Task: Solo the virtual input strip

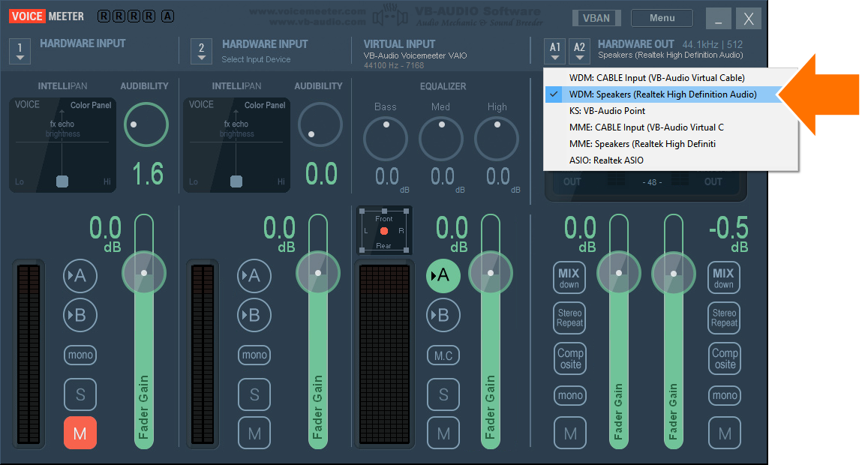Action: pos(443,394)
